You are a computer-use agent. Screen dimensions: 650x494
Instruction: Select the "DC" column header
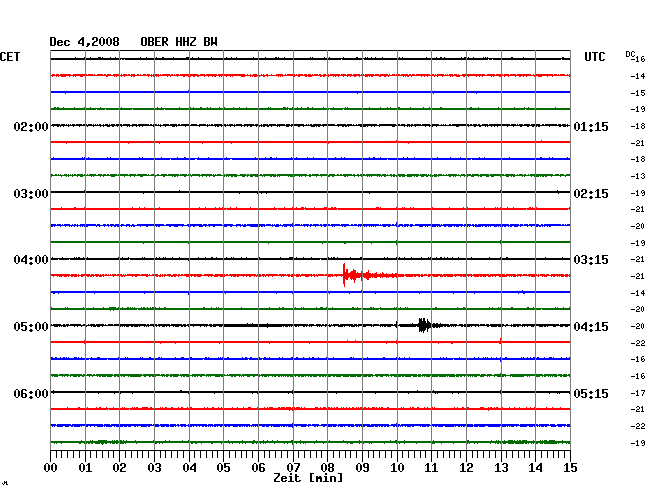(x=630, y=54)
